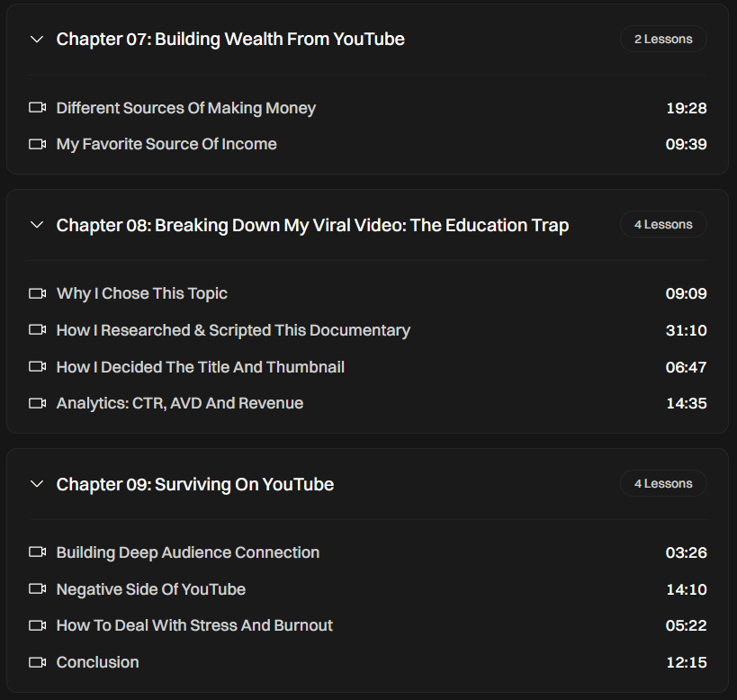Open lesson How I Decided The Title And Thumbnail
The height and width of the screenshot is (700, 737).
(x=201, y=367)
